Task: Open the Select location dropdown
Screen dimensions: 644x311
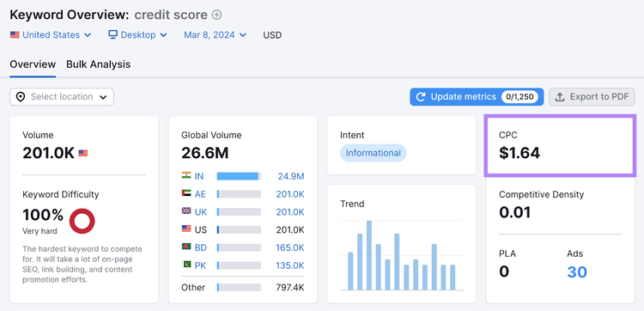Action: [62, 97]
